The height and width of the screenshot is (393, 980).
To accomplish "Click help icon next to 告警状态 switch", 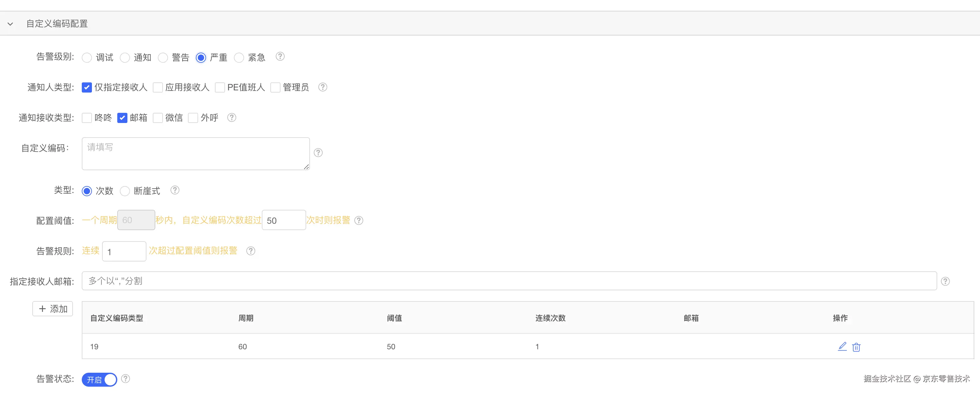I will [x=126, y=378].
